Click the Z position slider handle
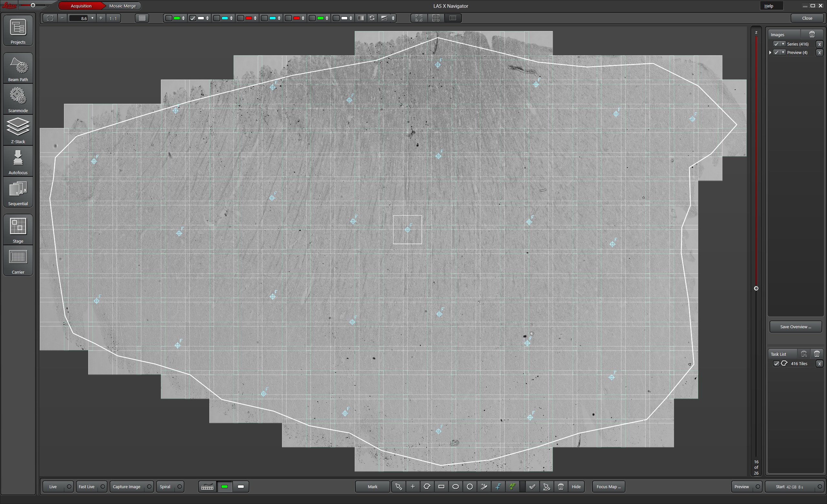 tap(756, 288)
